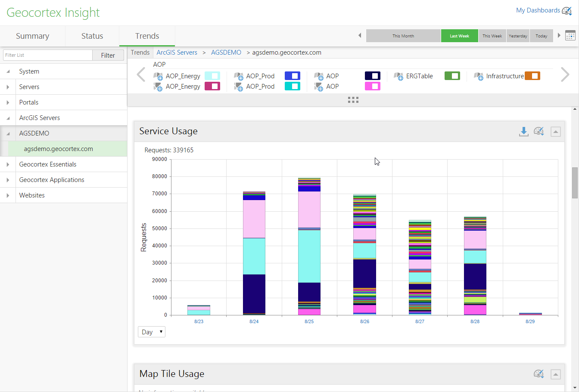Click the 8/27 date axis label

[x=420, y=321]
